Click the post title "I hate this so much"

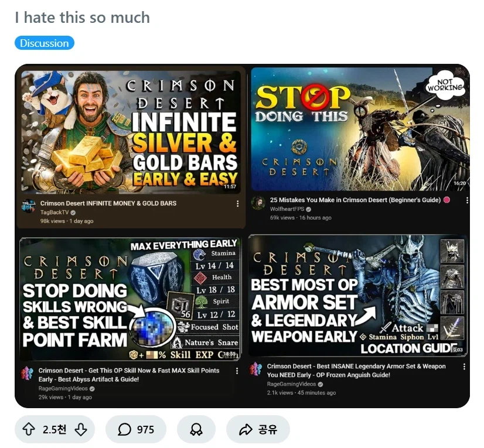point(83,18)
